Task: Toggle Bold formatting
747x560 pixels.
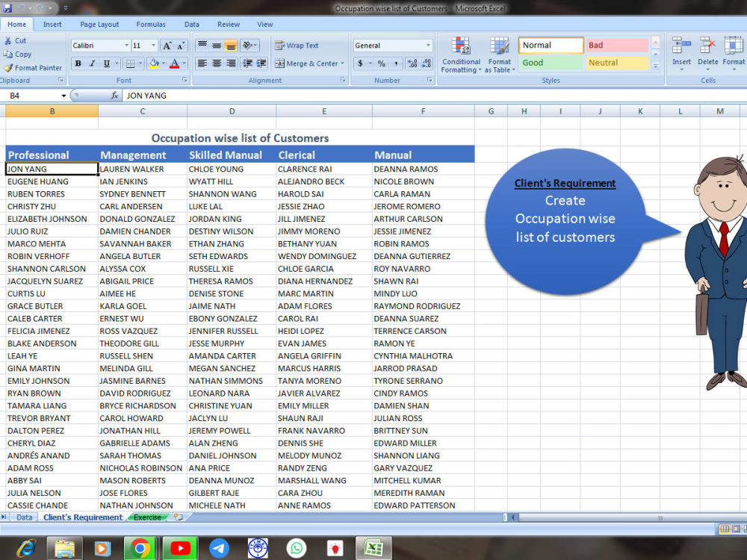Action: [x=78, y=63]
